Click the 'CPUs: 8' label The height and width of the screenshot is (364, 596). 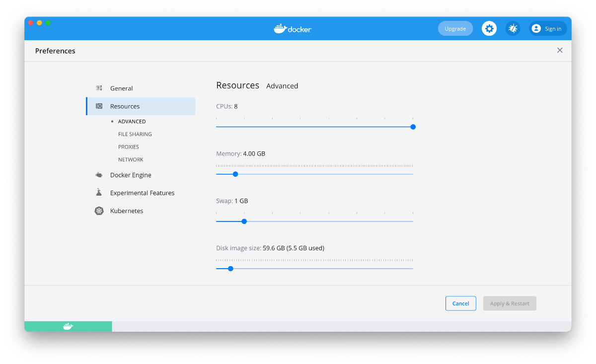click(x=227, y=106)
